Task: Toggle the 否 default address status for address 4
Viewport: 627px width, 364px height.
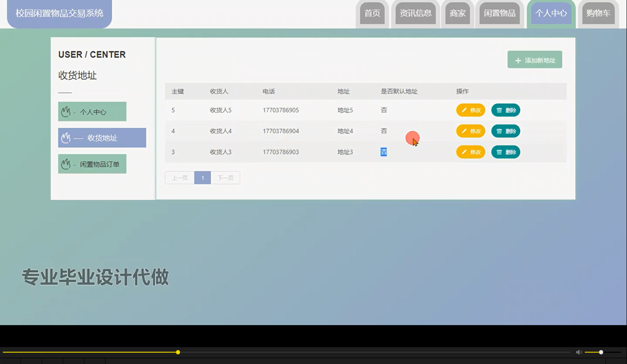Action: pos(383,131)
